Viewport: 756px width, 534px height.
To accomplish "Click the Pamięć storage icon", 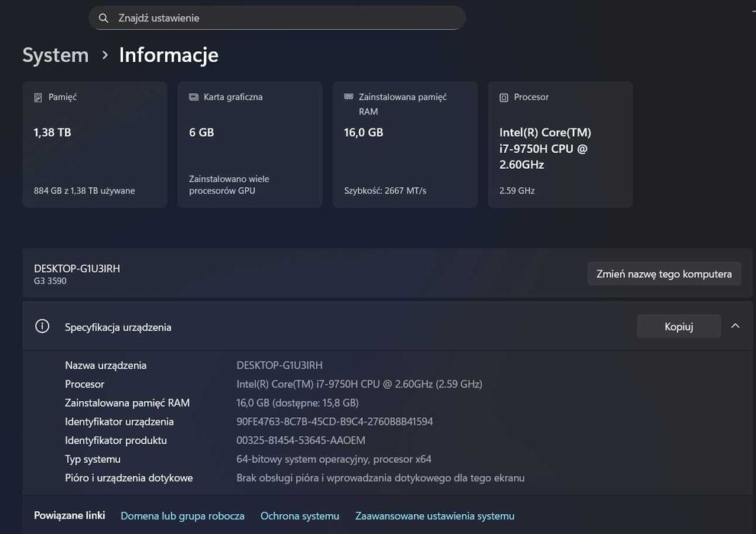I will click(38, 98).
